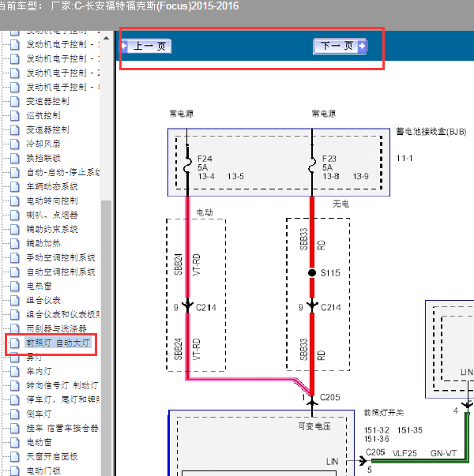Click the F23 fuse label
Viewport: 474px width, 476px height.
(x=329, y=159)
